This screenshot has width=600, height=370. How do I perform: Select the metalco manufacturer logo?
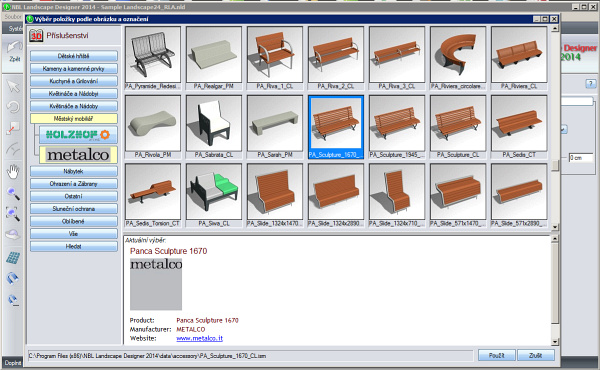tap(78, 155)
